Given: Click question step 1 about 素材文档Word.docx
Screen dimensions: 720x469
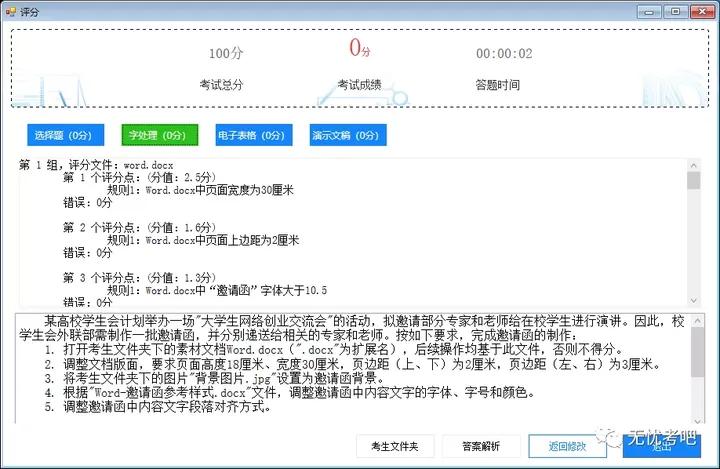Looking at the screenshot, I should coord(334,349).
